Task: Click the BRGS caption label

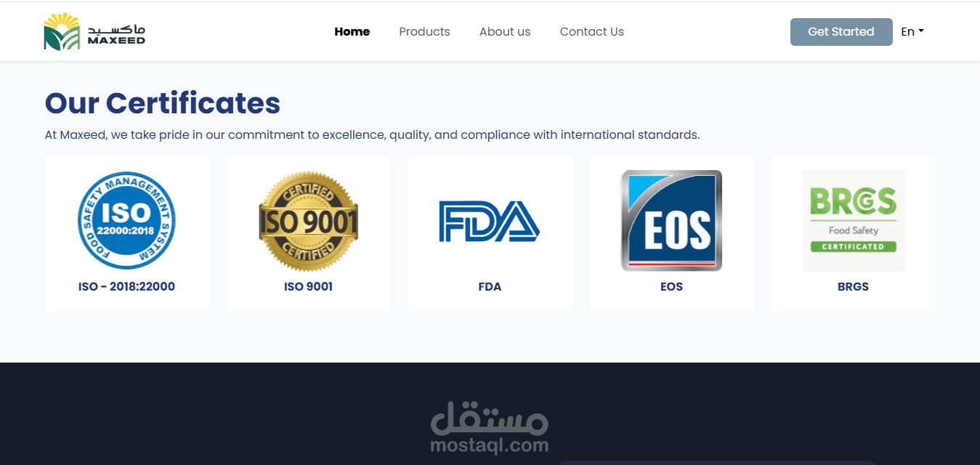Action: [x=854, y=286]
